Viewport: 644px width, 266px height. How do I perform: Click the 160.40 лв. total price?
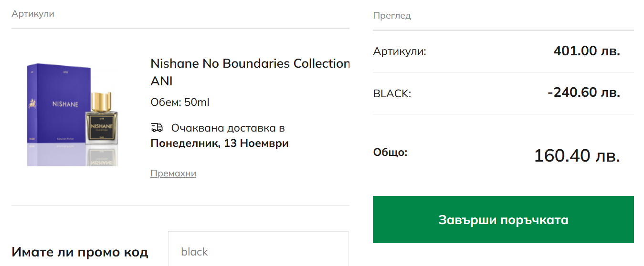(576, 155)
